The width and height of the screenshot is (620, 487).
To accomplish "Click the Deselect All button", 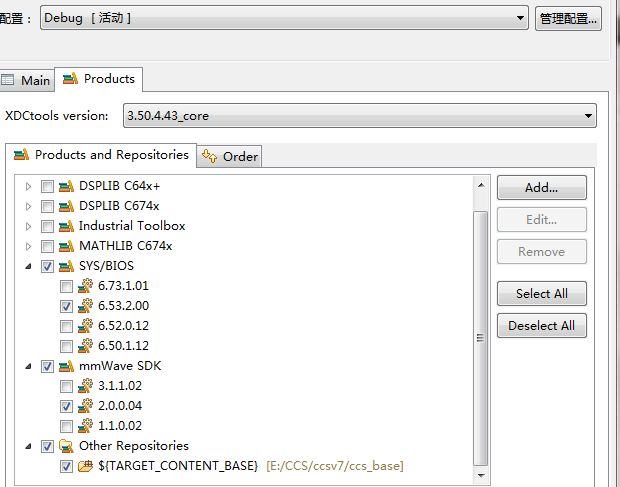I will [542, 326].
